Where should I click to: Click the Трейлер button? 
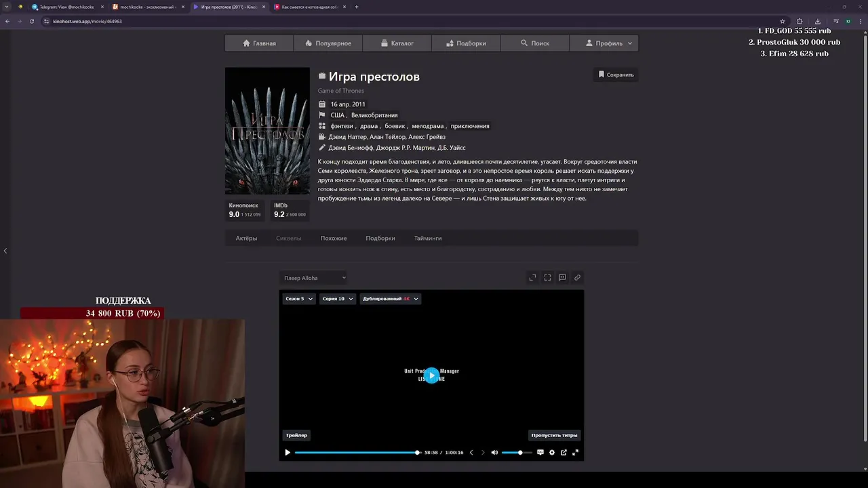pos(296,435)
